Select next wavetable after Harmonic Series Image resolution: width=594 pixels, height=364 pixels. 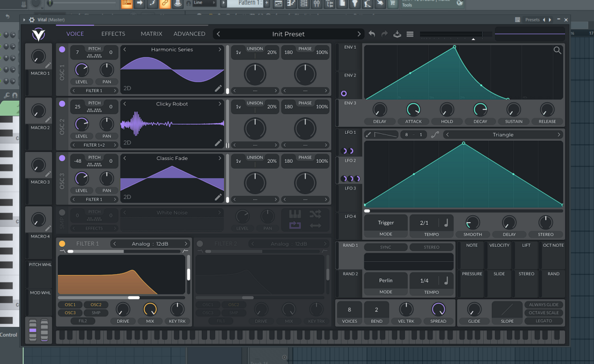(x=220, y=50)
